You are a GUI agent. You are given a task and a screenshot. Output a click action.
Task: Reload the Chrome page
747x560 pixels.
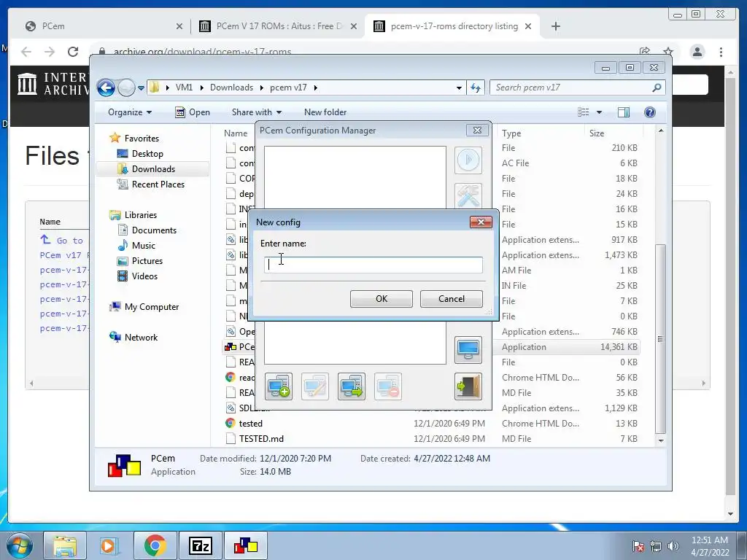pyautogui.click(x=73, y=52)
